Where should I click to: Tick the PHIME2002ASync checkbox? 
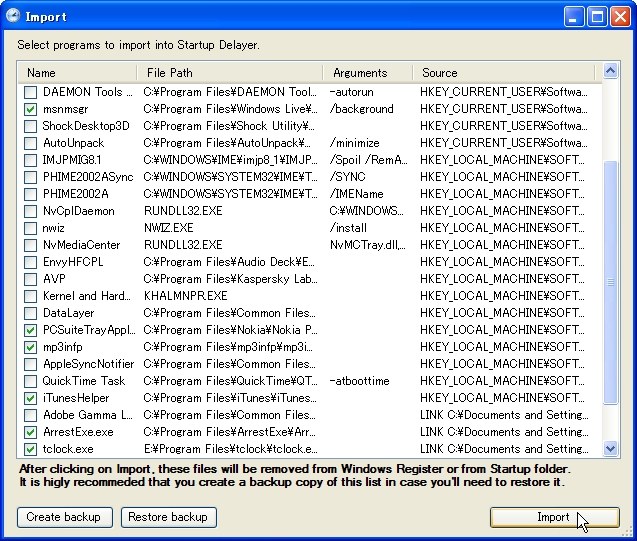point(30,177)
